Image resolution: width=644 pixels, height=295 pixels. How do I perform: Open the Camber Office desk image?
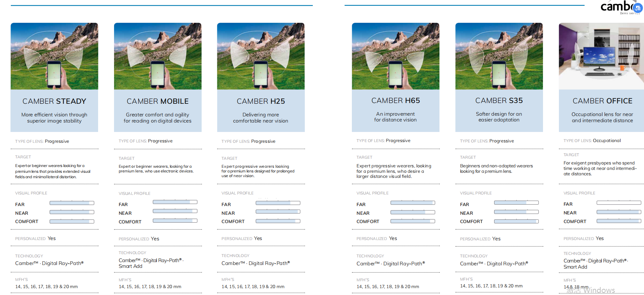(601, 56)
